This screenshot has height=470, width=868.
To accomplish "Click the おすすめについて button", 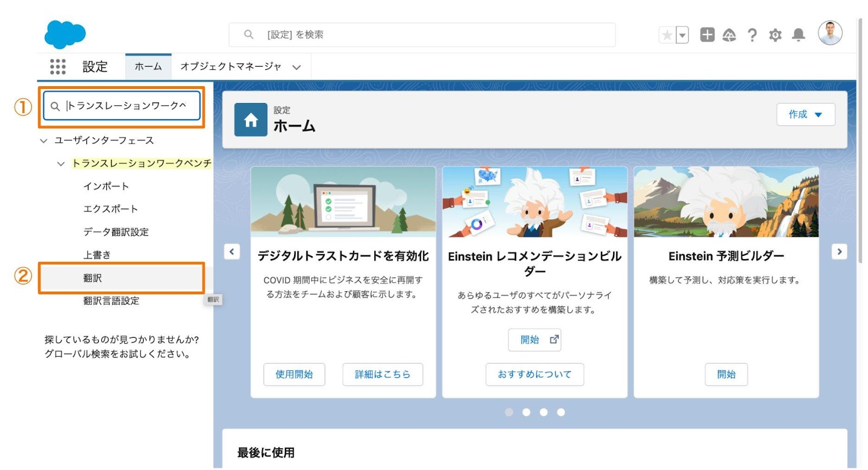I will click(535, 375).
